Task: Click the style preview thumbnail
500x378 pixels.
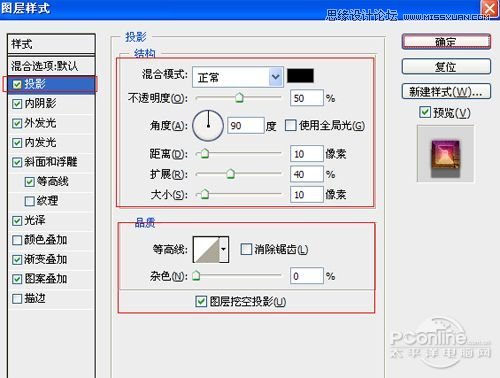Action: click(x=445, y=154)
